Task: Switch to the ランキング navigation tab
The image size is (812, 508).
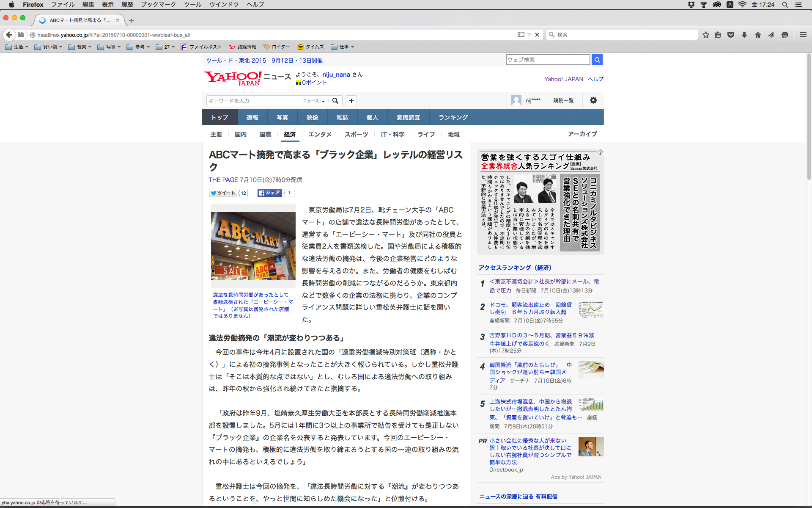Action: pos(453,117)
